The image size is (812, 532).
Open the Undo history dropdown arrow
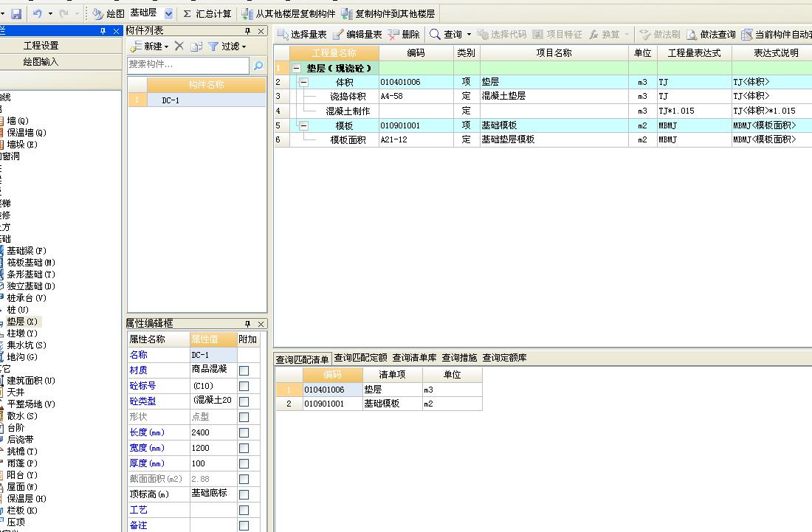(50, 13)
